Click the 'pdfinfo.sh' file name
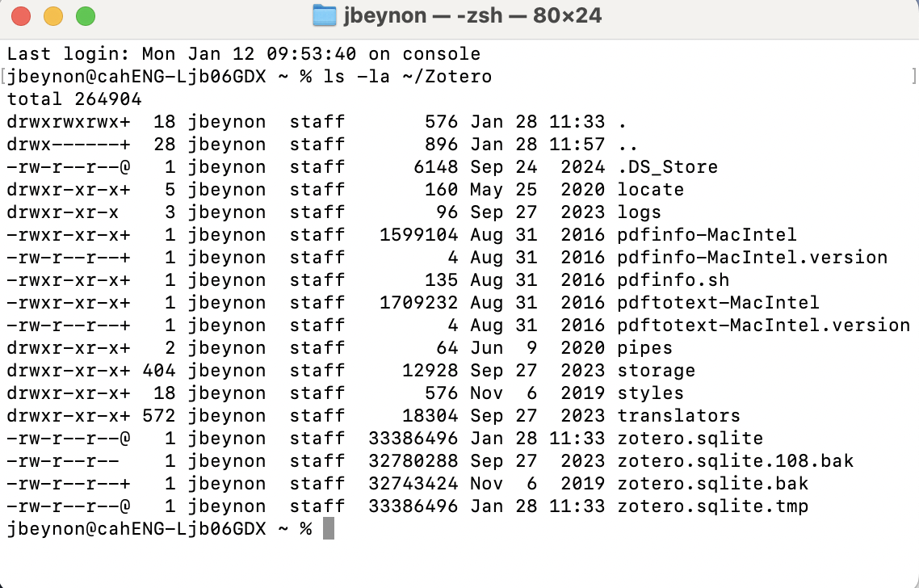The height and width of the screenshot is (588, 919). pyautogui.click(x=674, y=280)
